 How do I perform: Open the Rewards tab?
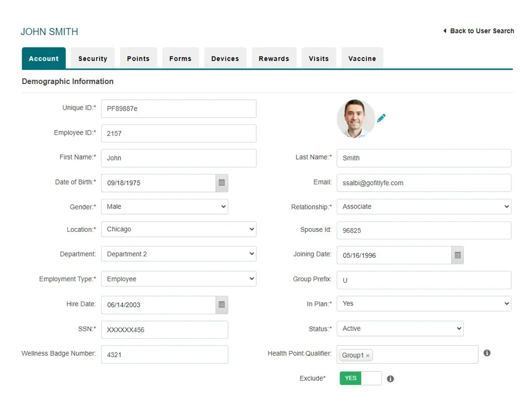tap(274, 58)
